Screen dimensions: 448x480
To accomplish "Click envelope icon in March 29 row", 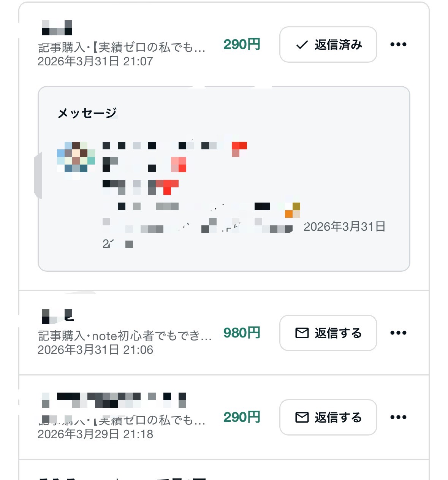I will pyautogui.click(x=302, y=418).
